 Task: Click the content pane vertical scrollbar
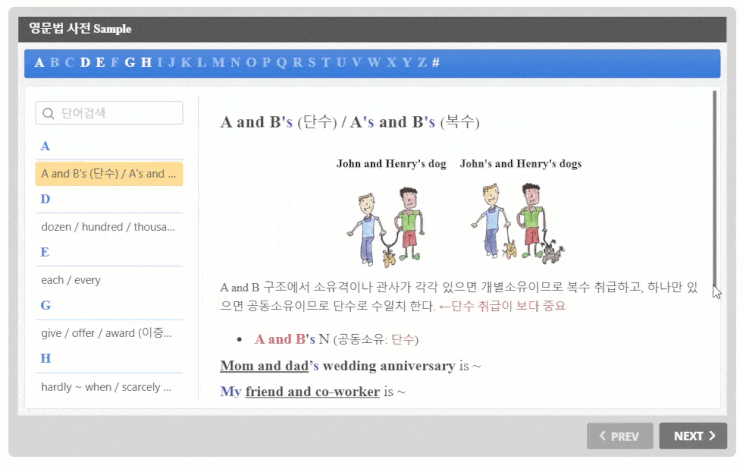tap(714, 190)
